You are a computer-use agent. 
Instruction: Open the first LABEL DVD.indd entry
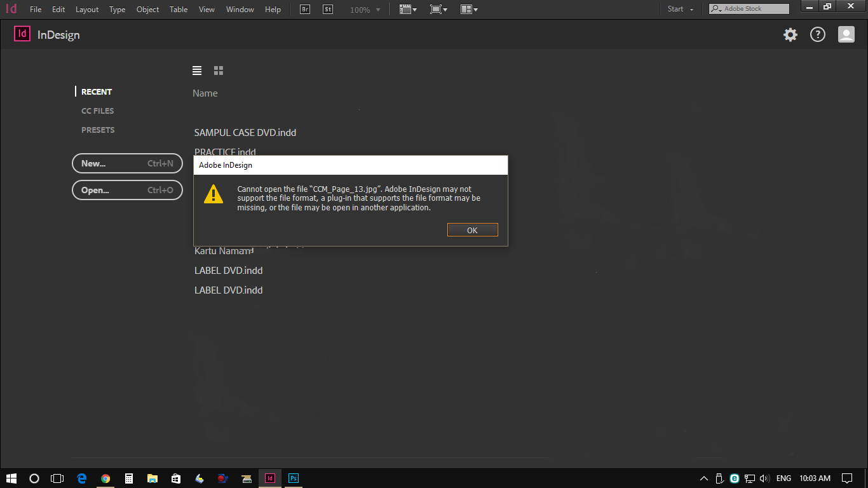(x=229, y=271)
